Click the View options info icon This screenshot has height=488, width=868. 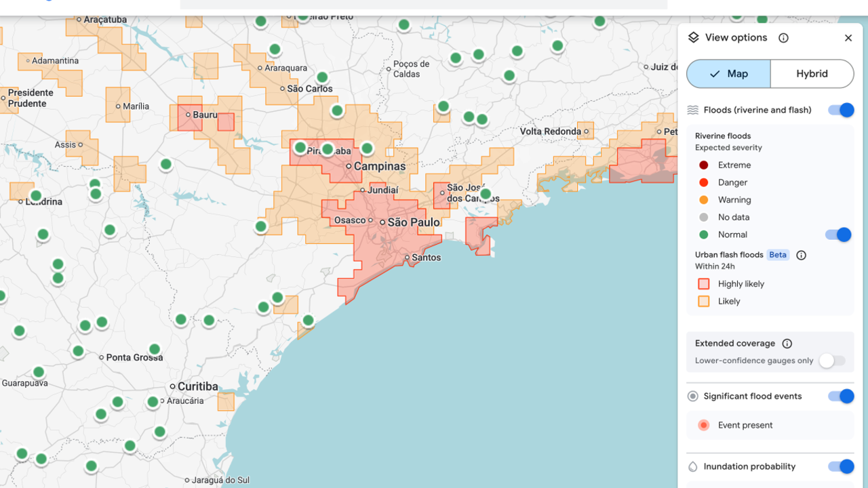point(783,38)
